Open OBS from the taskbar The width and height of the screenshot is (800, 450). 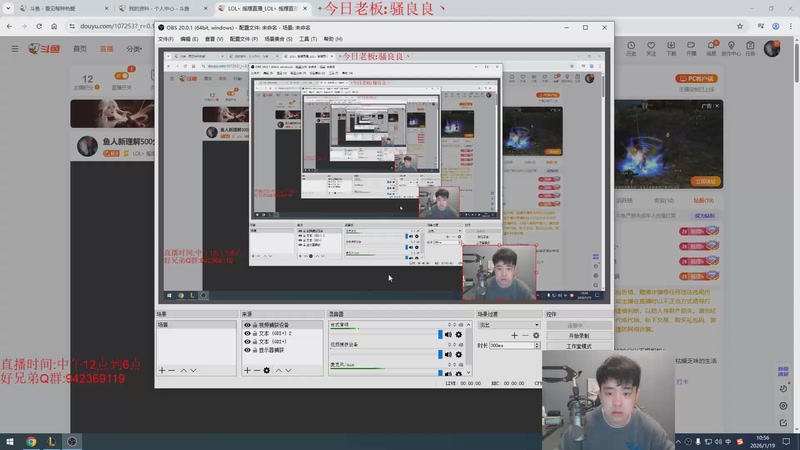click(72, 442)
